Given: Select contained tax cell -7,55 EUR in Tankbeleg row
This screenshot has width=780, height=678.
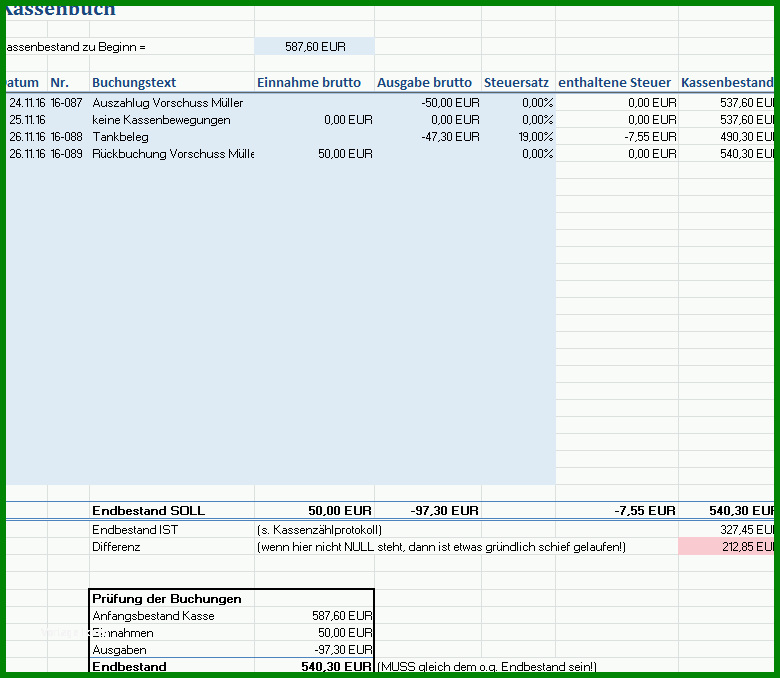Looking at the screenshot, I should click(x=617, y=137).
